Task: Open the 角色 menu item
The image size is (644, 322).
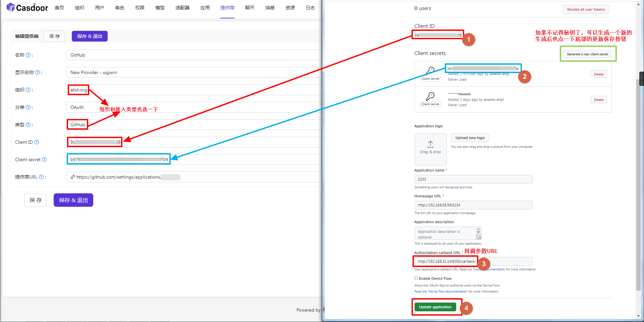Action: pyautogui.click(x=120, y=8)
